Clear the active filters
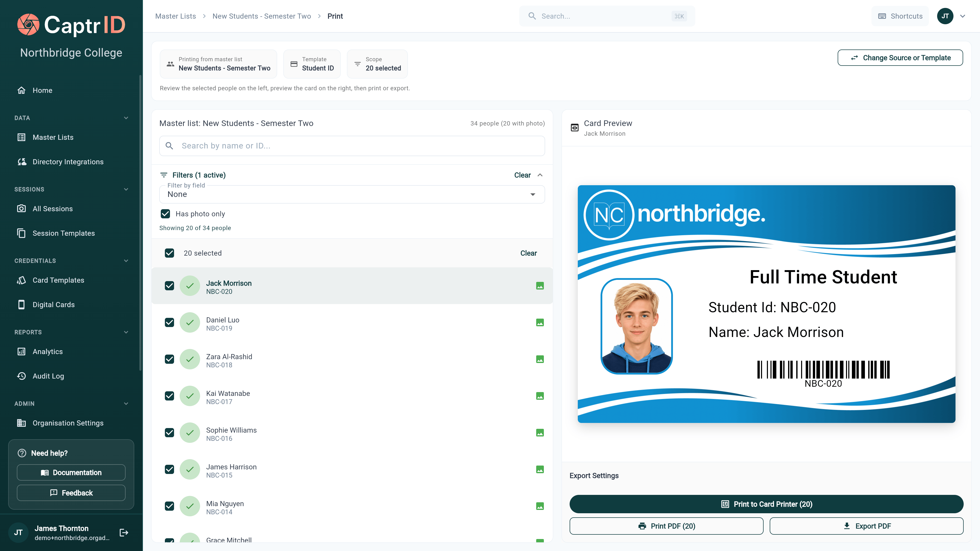980x551 pixels. (522, 175)
